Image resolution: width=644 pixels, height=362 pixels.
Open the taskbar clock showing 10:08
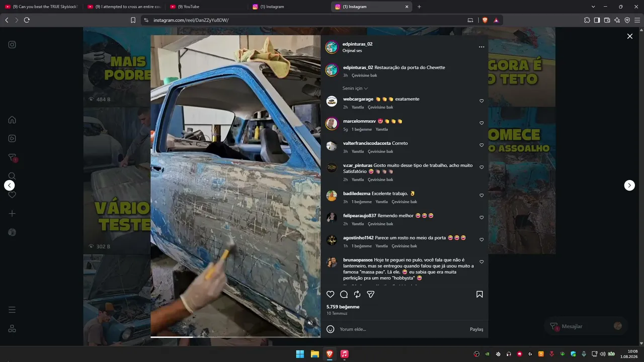click(629, 354)
